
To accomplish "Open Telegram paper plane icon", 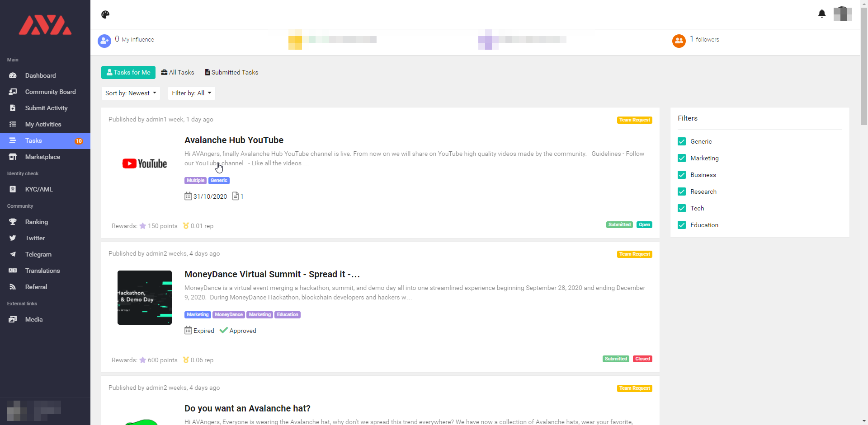I will (13, 254).
